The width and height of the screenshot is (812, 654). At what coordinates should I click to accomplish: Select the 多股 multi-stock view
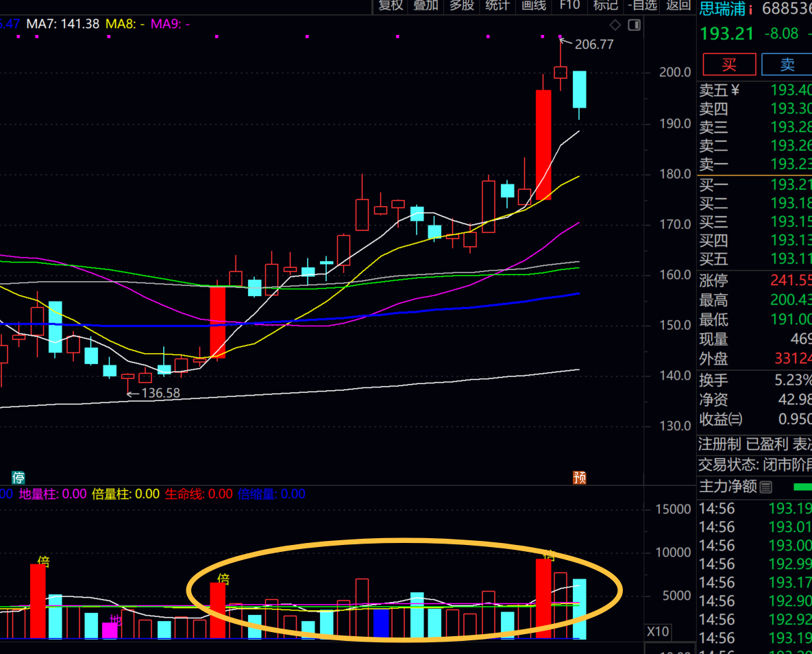pyautogui.click(x=461, y=5)
